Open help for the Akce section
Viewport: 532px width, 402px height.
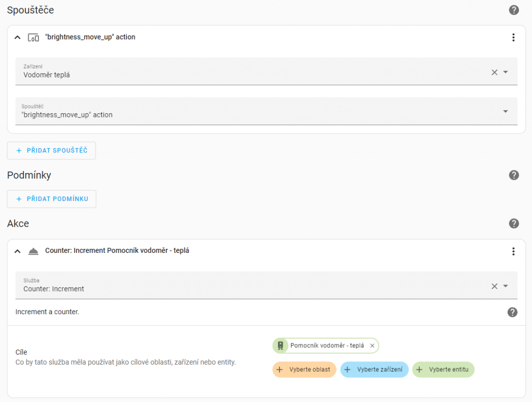click(x=514, y=223)
